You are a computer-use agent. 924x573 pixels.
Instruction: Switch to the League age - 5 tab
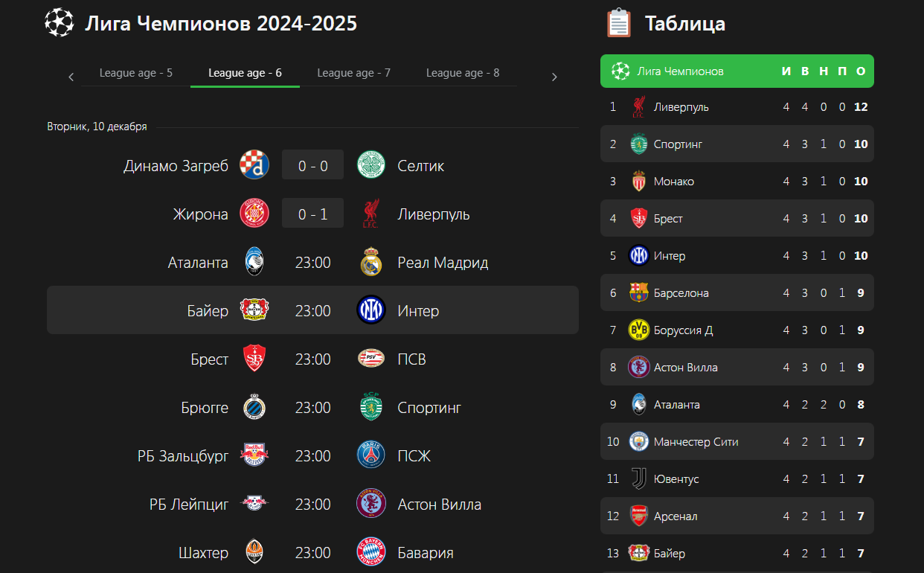coord(136,73)
